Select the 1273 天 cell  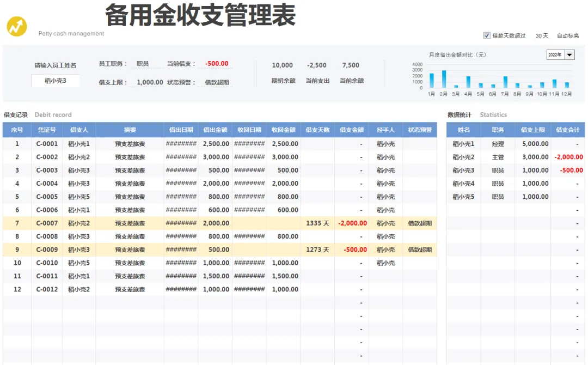click(317, 250)
